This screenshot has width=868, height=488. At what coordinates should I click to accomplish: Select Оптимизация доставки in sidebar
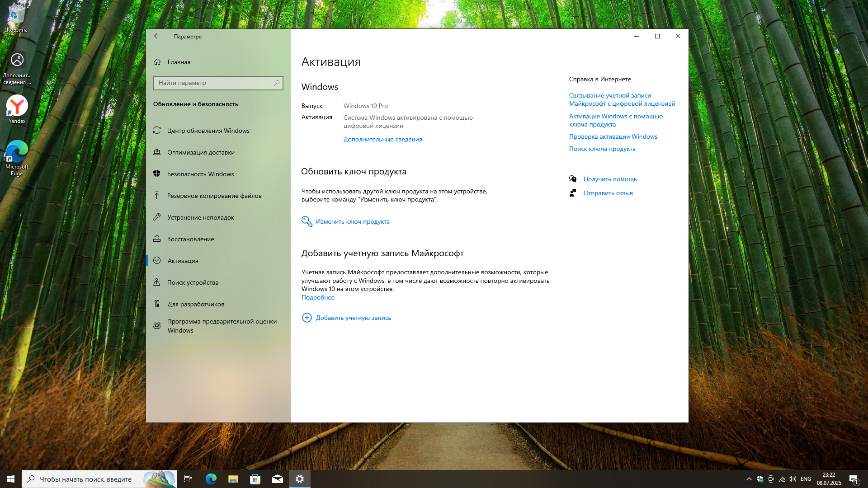pos(201,152)
